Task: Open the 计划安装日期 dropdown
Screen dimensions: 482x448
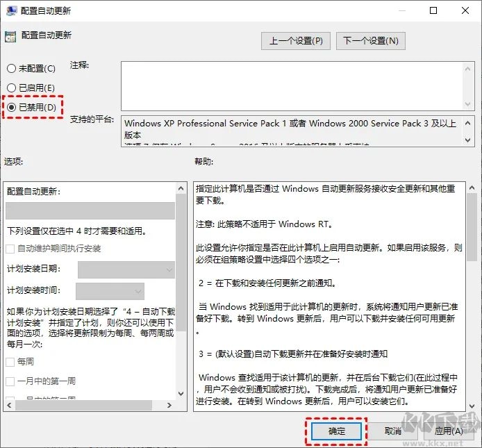Action: (x=126, y=269)
